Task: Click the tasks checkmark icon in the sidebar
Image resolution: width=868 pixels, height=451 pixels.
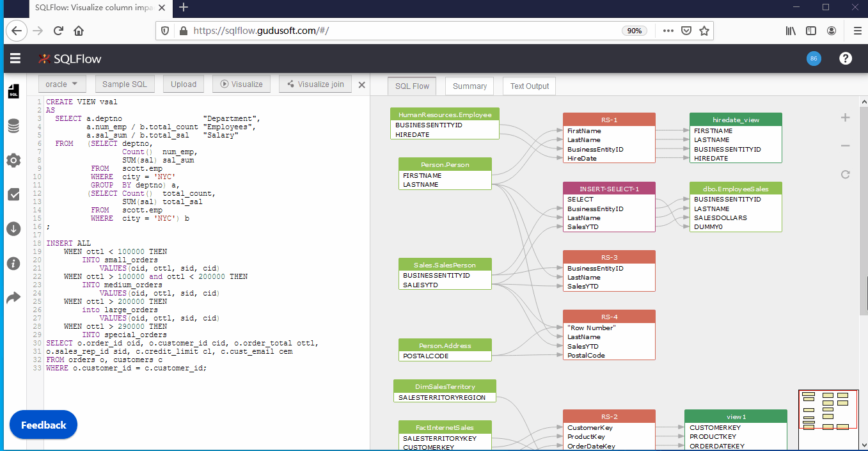Action: coord(13,195)
